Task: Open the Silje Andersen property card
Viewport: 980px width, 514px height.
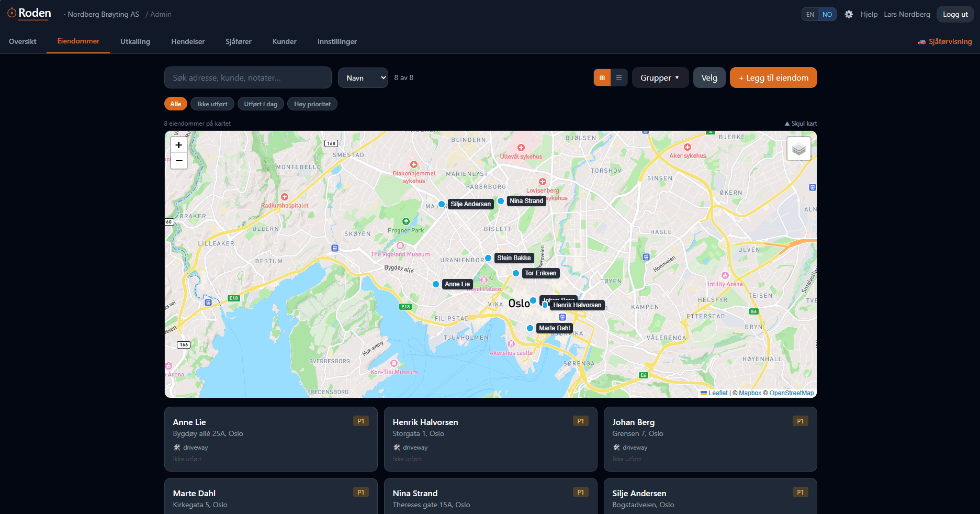Action: (x=711, y=496)
